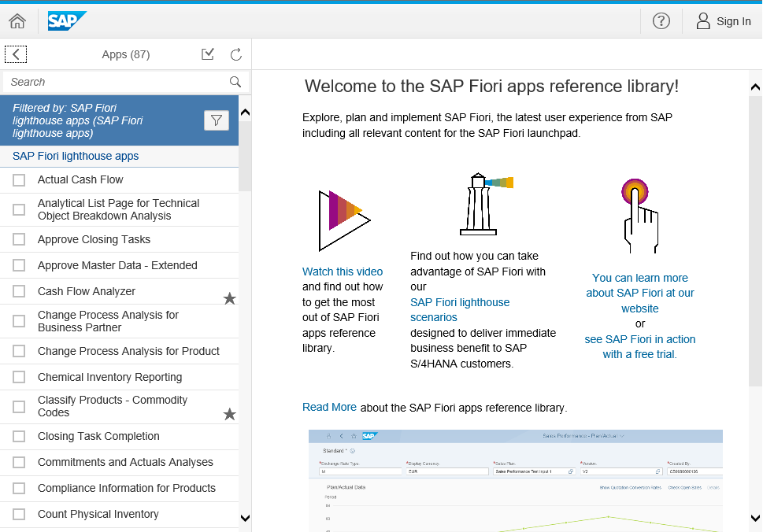This screenshot has height=532, width=763.
Task: Open Approve Closing Tasks list item
Action: pos(119,239)
